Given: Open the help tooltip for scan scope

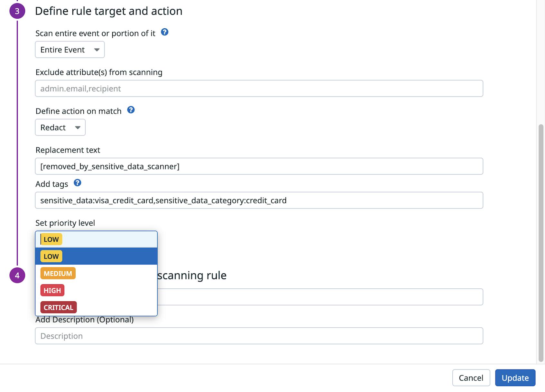Looking at the screenshot, I should (x=165, y=32).
